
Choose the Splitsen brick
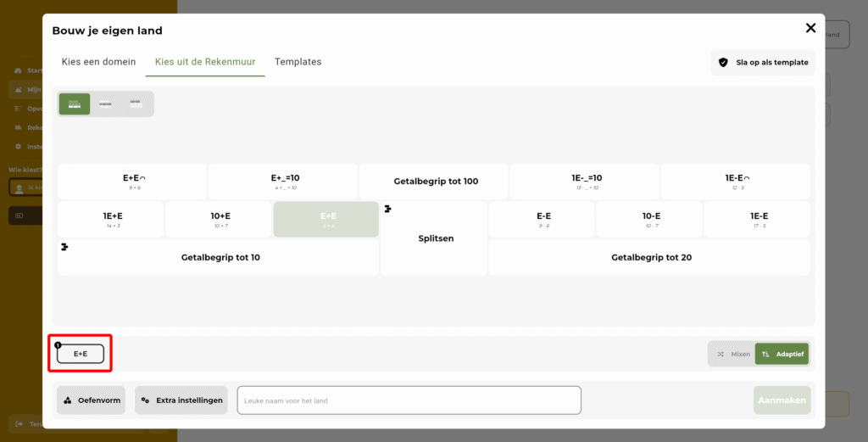click(x=434, y=238)
